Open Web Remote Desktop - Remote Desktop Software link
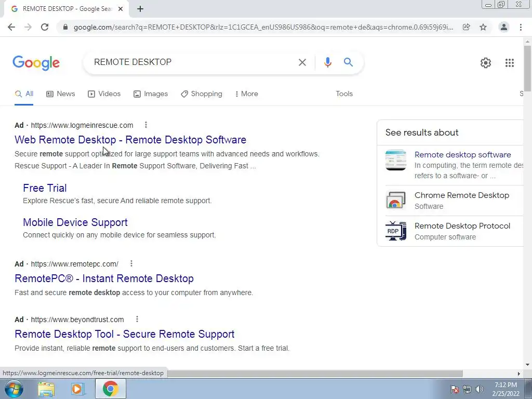This screenshot has height=399, width=532. pos(130,140)
